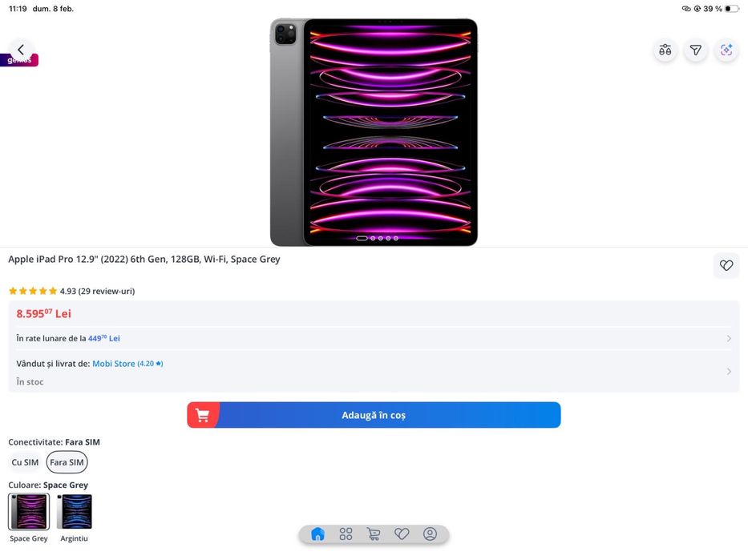Select Cu SIM connectivity option
Screen dimensions: 748x560
pyautogui.click(x=25, y=462)
